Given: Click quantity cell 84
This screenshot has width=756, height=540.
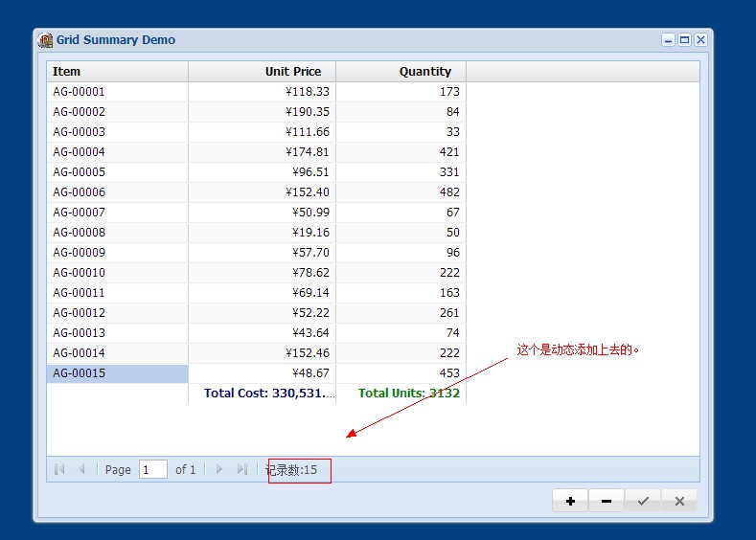Looking at the screenshot, I should [x=401, y=112].
